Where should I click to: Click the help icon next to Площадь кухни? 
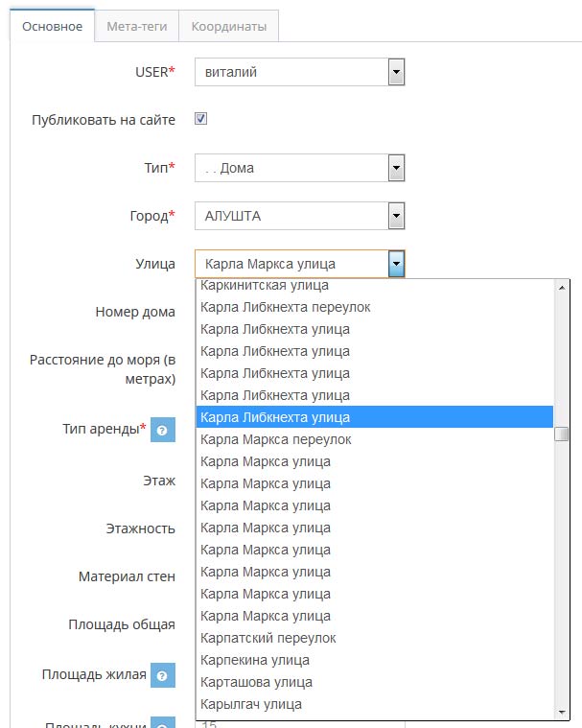163,723
